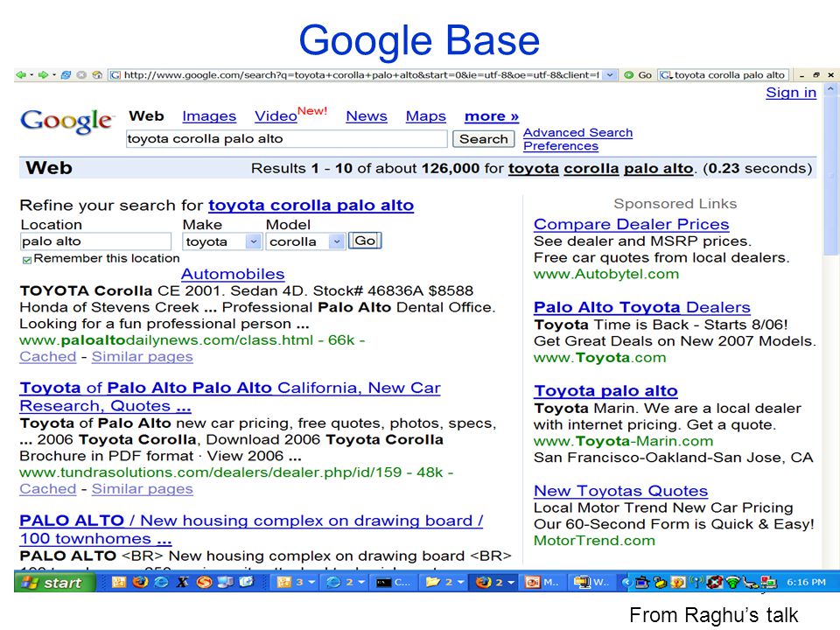
Task: Open PALO ALTO New housing complex result
Action: [251, 529]
